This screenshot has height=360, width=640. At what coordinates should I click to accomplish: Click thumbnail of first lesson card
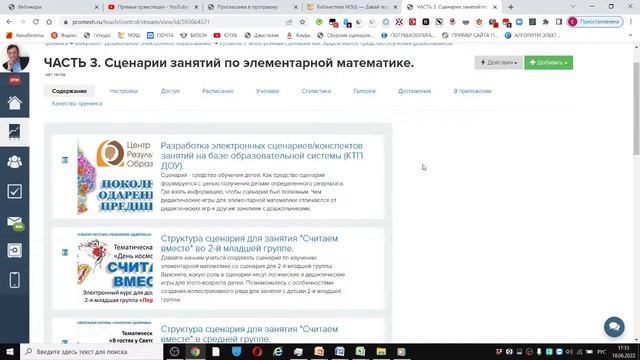pos(115,176)
